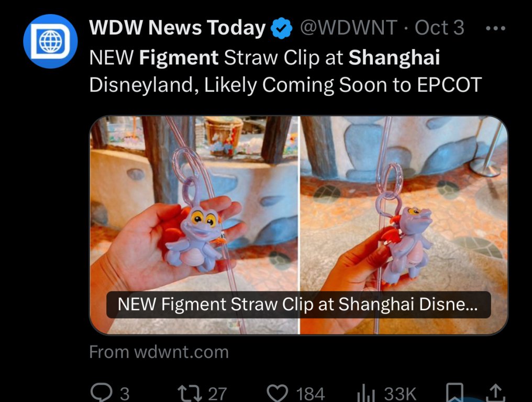
Task: Bookmark the tweet with bookmark icon
Action: tap(455, 393)
